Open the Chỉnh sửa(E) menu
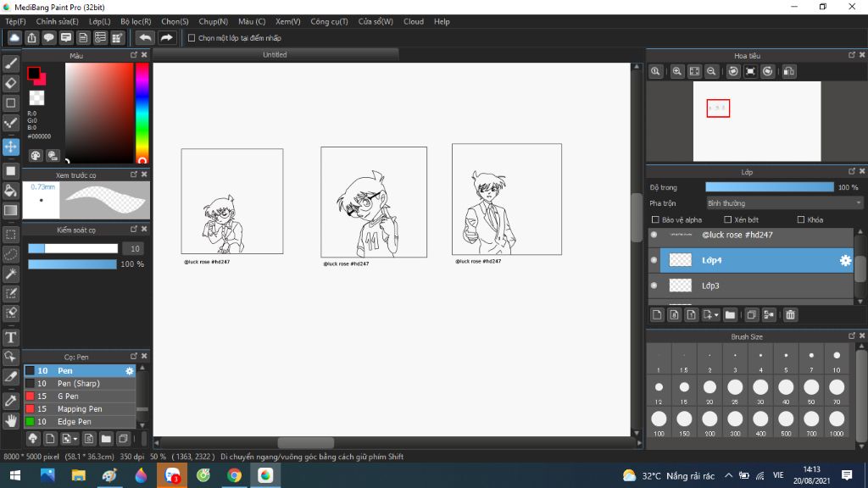868x488 pixels. 57,21
